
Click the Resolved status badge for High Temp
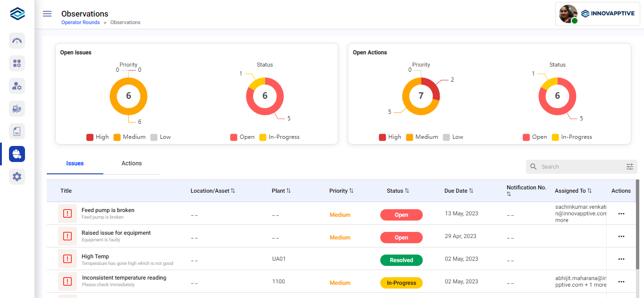[401, 260]
